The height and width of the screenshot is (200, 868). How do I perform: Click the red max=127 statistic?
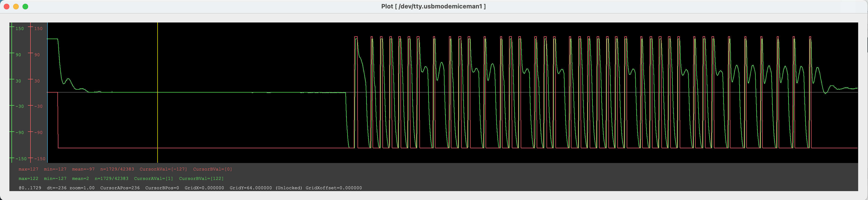(28, 169)
